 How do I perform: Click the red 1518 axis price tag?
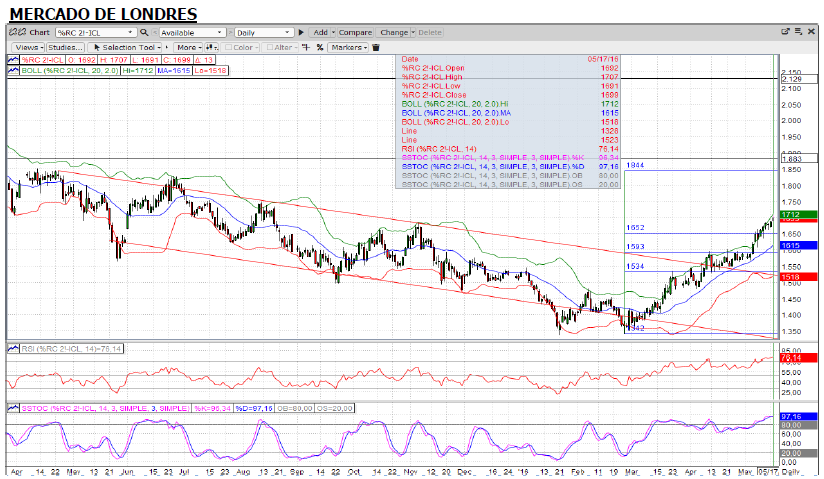[799, 277]
